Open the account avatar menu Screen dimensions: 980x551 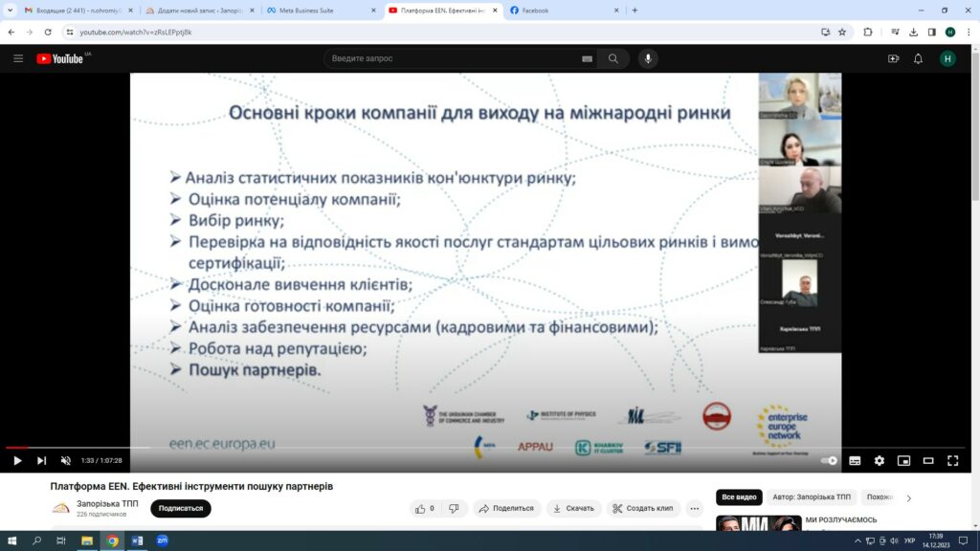(947, 58)
